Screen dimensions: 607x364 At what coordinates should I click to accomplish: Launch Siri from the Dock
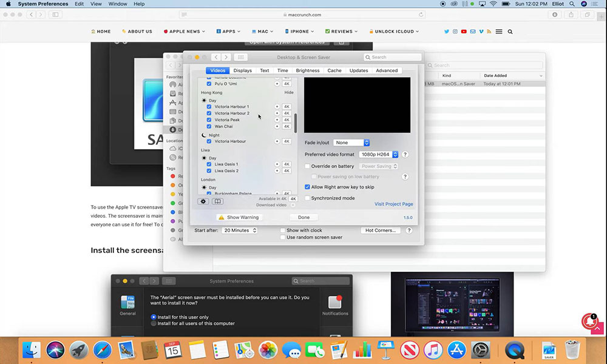55,351
